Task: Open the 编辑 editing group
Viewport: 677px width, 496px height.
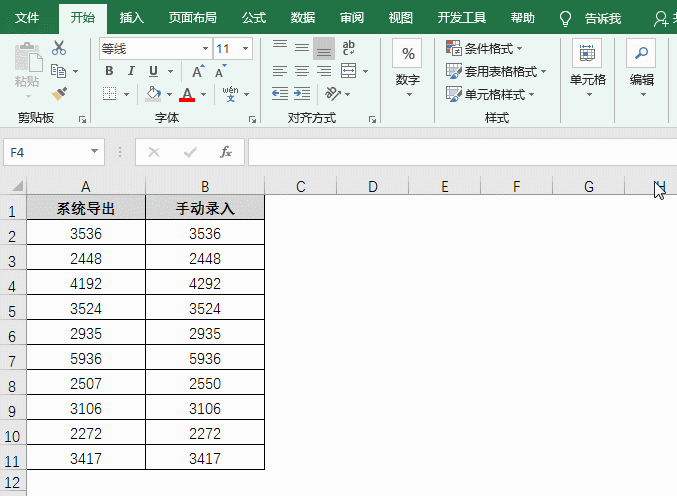Action: (642, 69)
